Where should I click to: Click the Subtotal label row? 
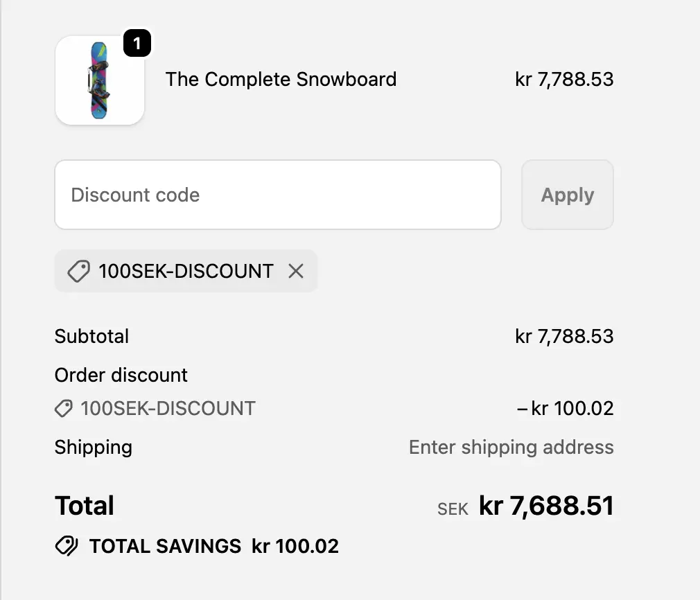[91, 336]
